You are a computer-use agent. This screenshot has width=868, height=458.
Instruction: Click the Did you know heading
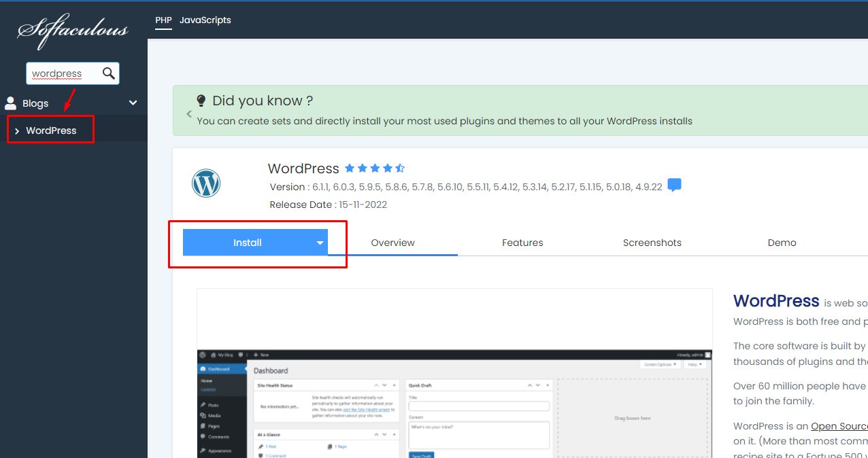[263, 101]
